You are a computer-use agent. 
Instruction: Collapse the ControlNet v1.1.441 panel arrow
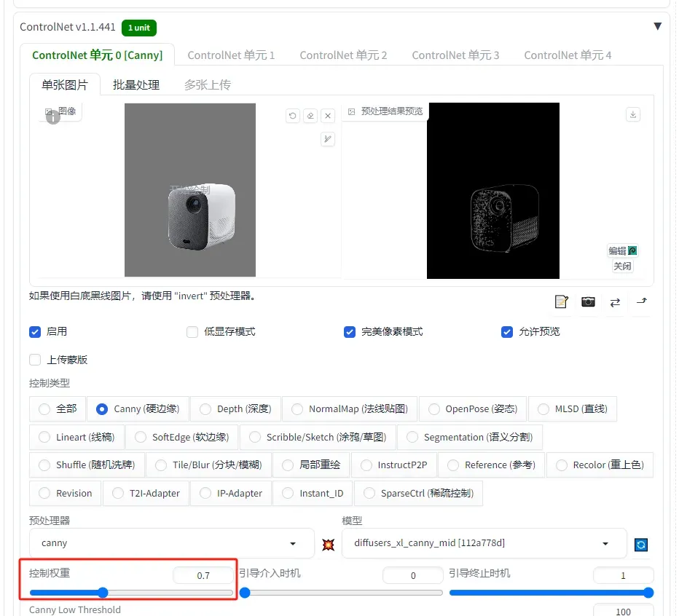tap(657, 26)
